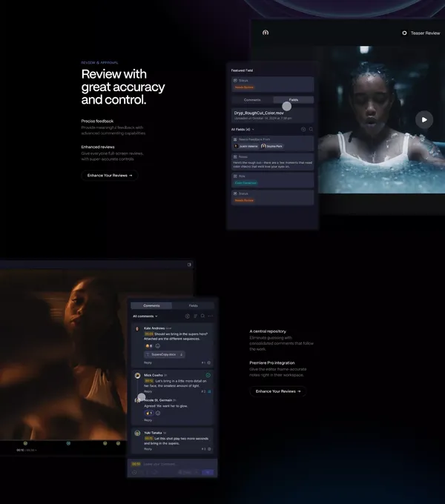Click the clock icon below comment input

134,472
